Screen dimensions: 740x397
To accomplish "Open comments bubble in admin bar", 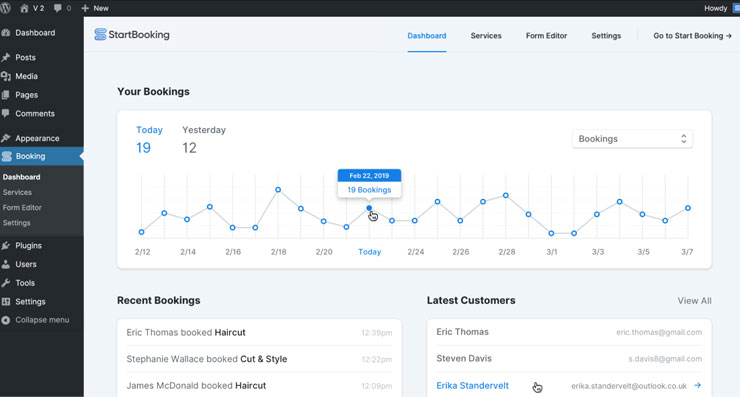I will tap(58, 8).
